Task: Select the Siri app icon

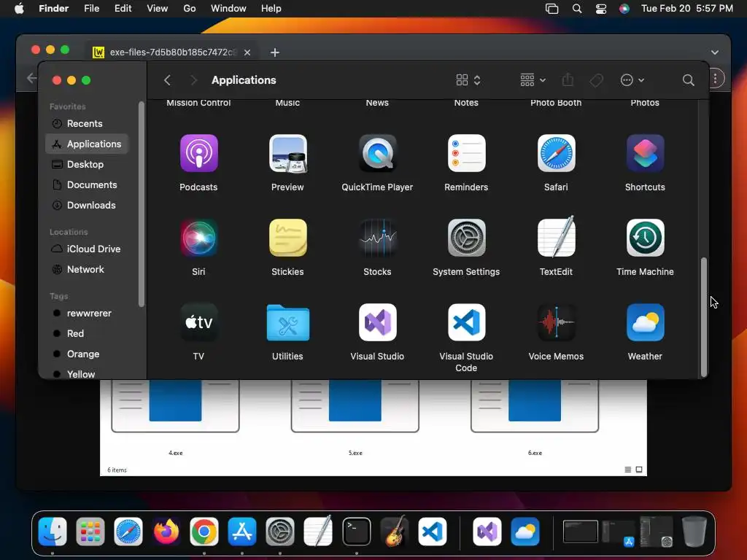Action: 198,238
